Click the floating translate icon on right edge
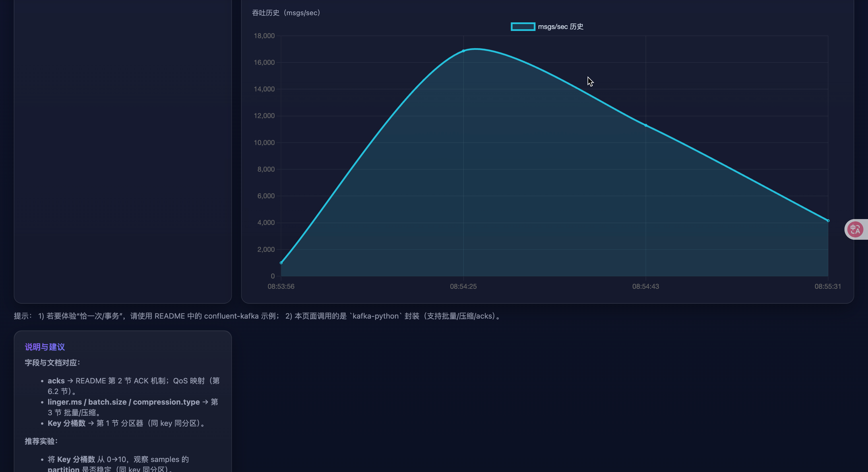868x472 pixels. pyautogui.click(x=855, y=230)
